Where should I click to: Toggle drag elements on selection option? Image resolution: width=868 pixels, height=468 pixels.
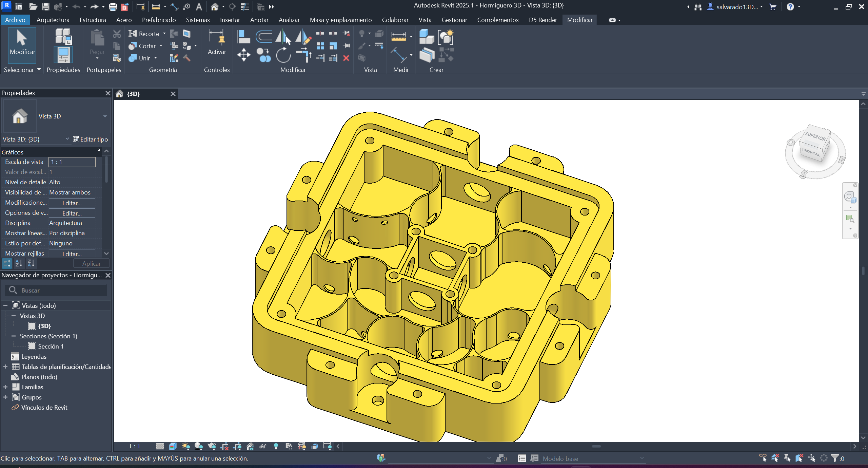(811, 458)
